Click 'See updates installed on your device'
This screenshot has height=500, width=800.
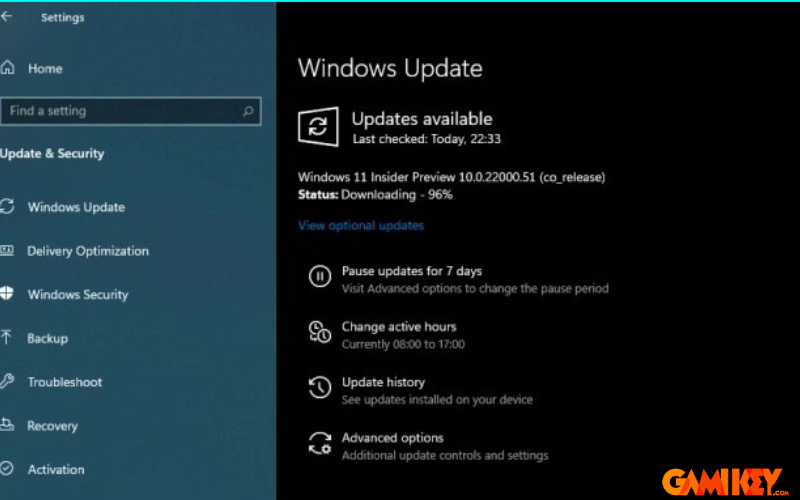click(437, 399)
